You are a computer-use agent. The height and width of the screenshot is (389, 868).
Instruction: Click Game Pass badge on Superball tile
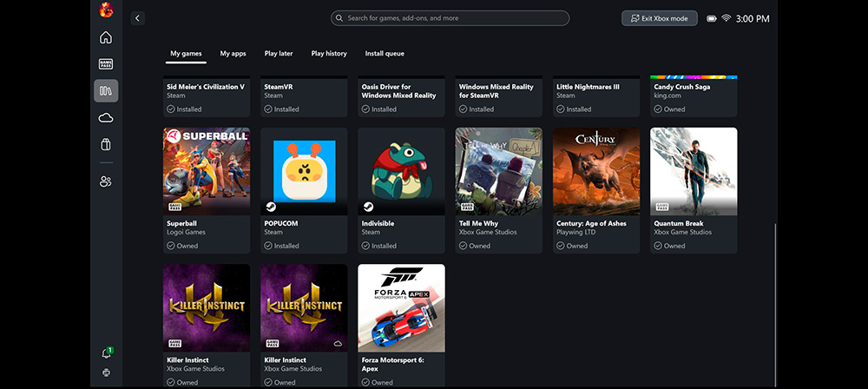(174, 207)
